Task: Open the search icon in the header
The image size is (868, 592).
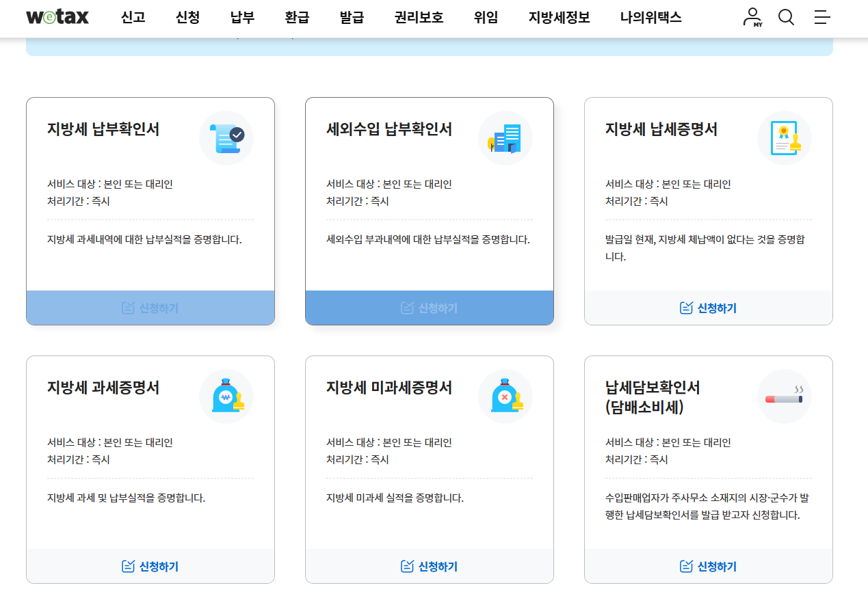Action: click(785, 18)
